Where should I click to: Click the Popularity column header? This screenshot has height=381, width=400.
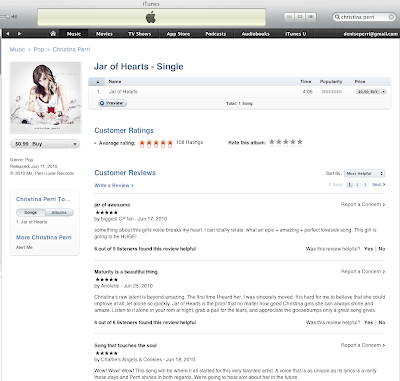coord(331,82)
